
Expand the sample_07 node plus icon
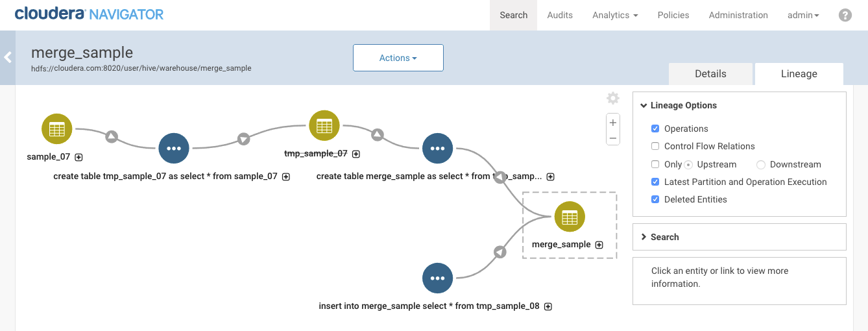coord(79,157)
